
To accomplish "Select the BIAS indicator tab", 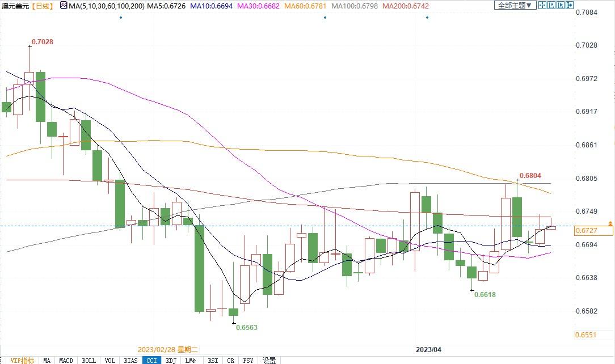I will [x=130, y=361].
